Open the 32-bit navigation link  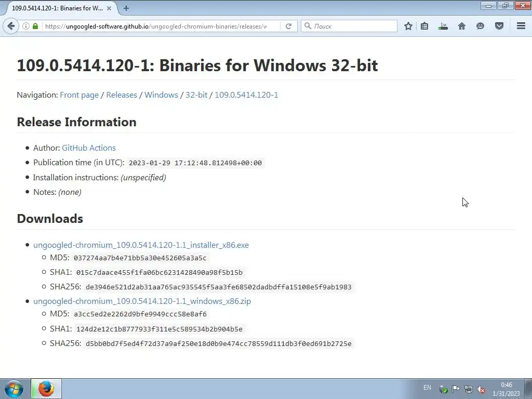(196, 95)
